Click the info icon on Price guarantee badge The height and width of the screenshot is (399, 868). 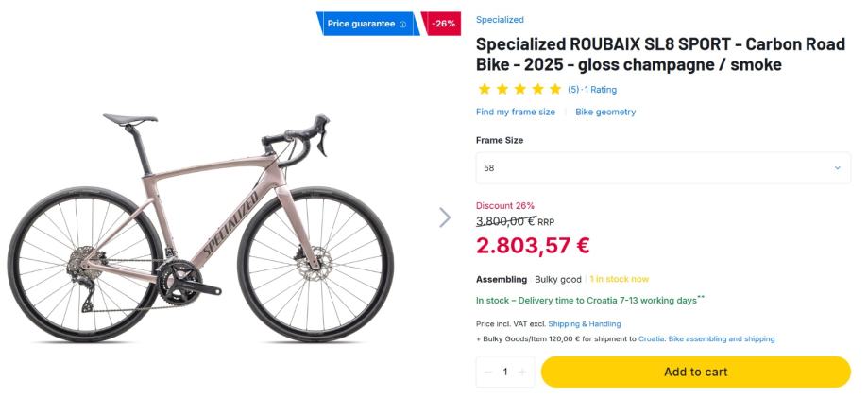click(403, 24)
